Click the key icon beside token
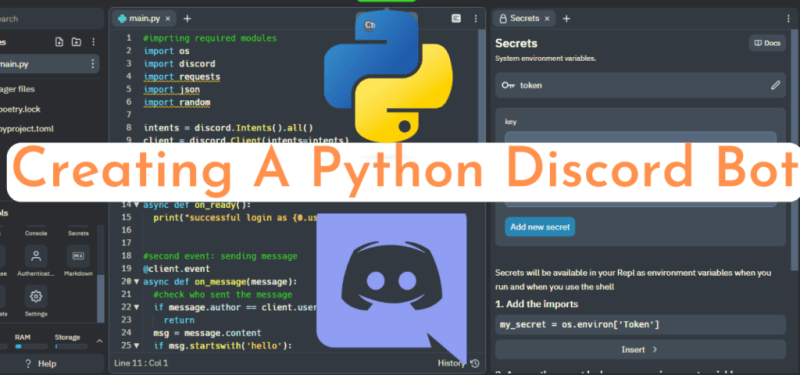The width and height of the screenshot is (800, 375). (508, 85)
